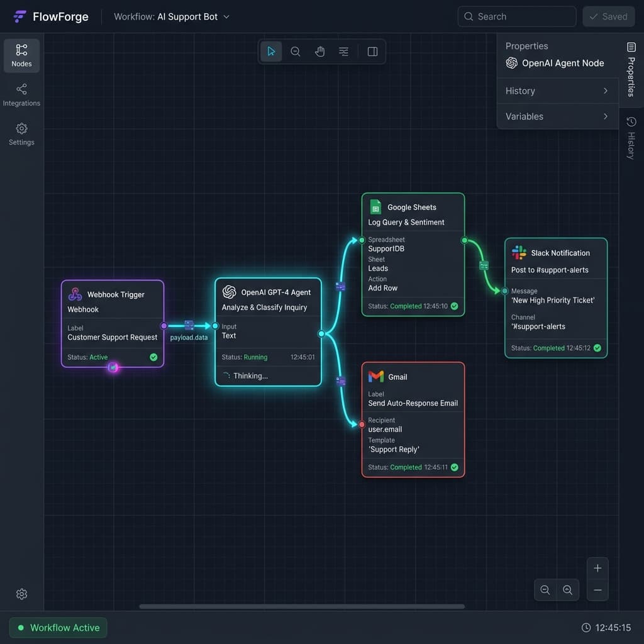
Task: Click the bottom-right zoom-out magnifier button
Action: click(545, 590)
